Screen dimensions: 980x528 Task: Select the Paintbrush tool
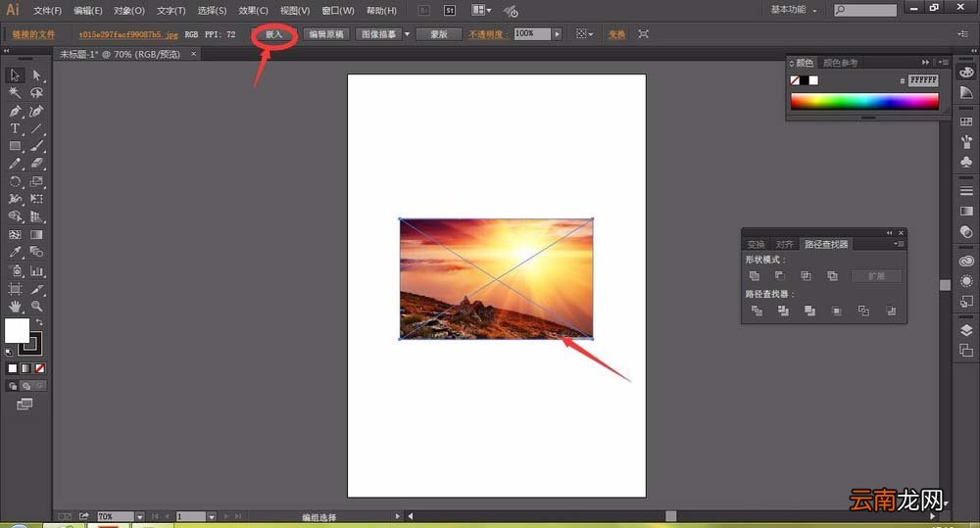click(x=37, y=146)
